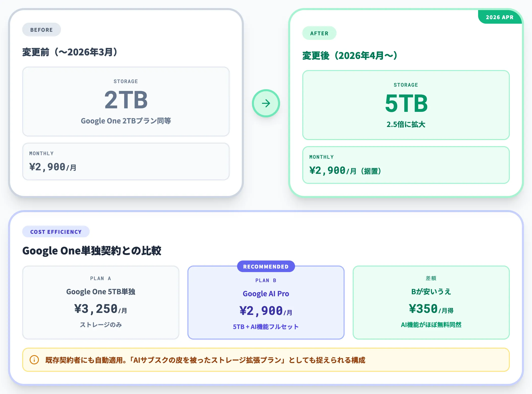The height and width of the screenshot is (394, 532).
Task: Click the AFTER badge
Action: tap(319, 33)
